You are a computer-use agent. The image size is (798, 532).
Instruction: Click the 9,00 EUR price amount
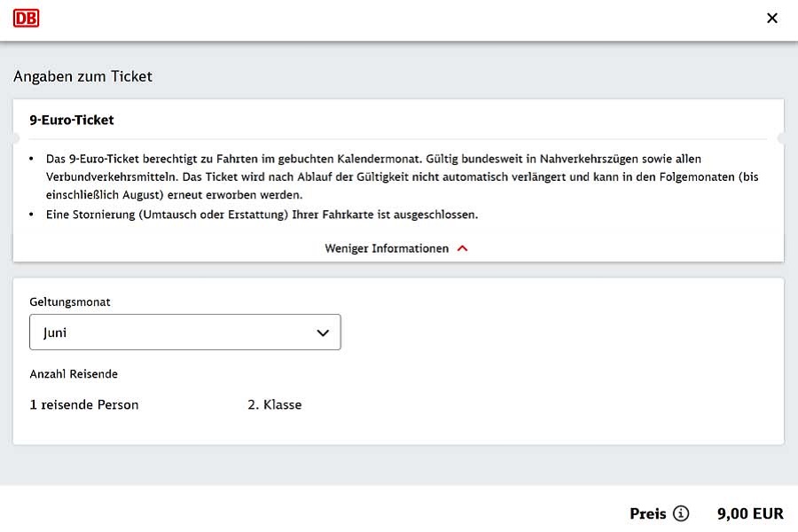(x=750, y=513)
